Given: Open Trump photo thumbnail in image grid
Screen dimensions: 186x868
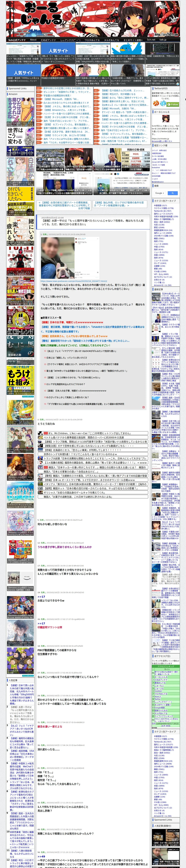Looking at the screenshot, I should point(107,160).
